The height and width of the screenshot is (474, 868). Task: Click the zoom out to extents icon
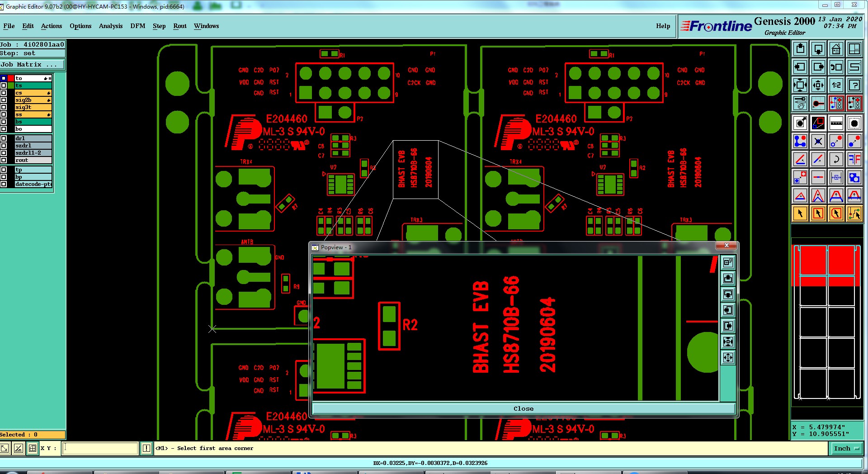(x=800, y=85)
